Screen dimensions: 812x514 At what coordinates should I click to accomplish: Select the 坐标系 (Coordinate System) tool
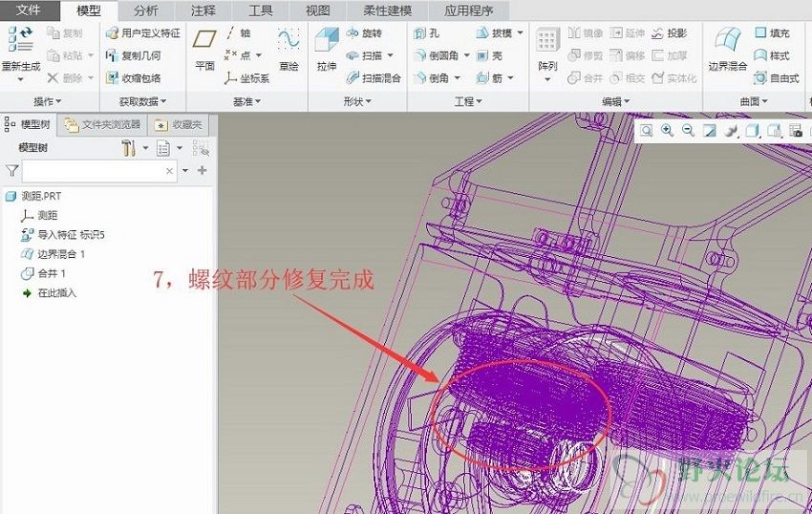pyautogui.click(x=247, y=78)
